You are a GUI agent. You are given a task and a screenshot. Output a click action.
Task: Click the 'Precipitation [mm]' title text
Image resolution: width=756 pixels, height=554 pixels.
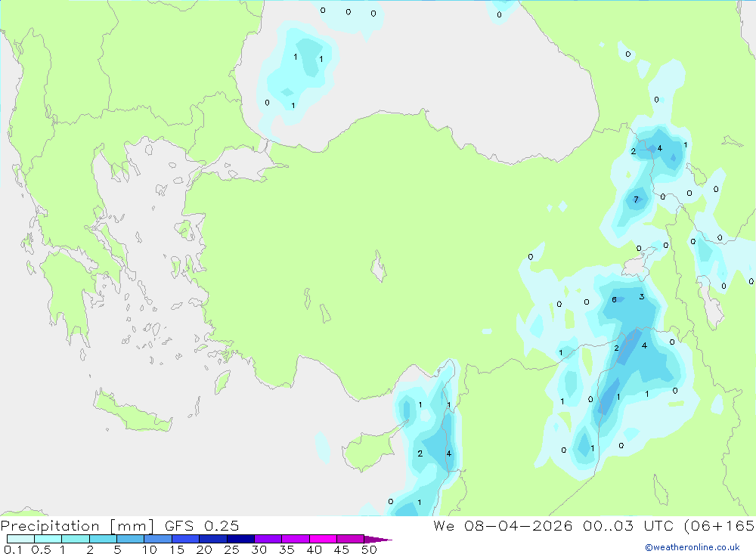pos(77,526)
